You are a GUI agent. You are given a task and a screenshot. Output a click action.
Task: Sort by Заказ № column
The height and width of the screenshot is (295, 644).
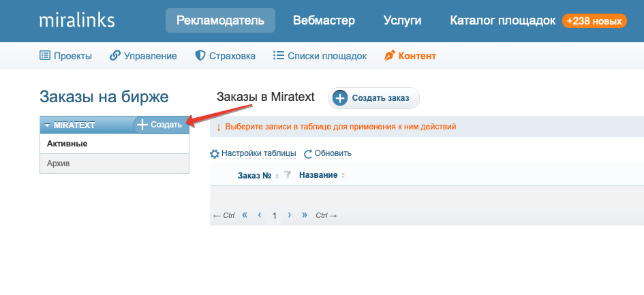pyautogui.click(x=255, y=176)
